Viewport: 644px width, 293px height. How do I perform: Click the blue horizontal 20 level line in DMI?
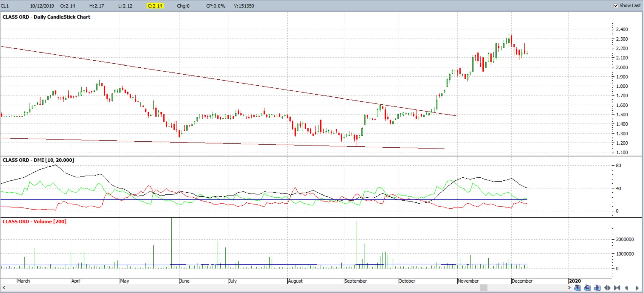[x=264, y=200]
